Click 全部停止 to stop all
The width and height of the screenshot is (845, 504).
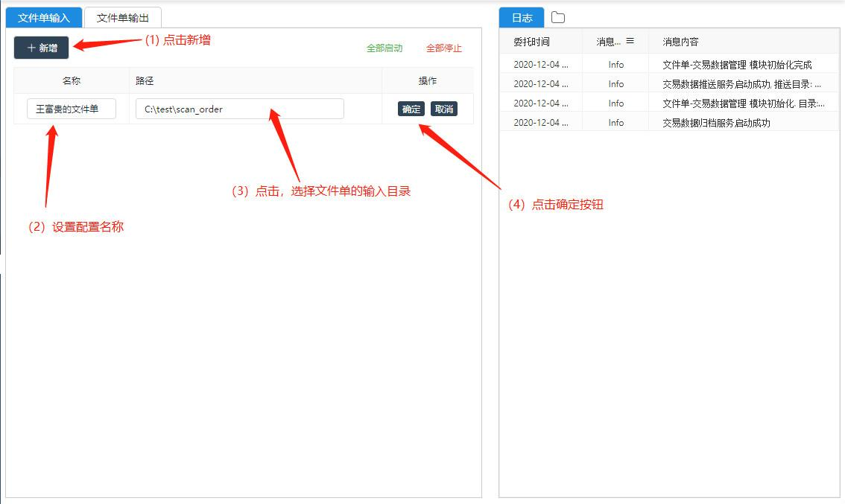(x=444, y=48)
